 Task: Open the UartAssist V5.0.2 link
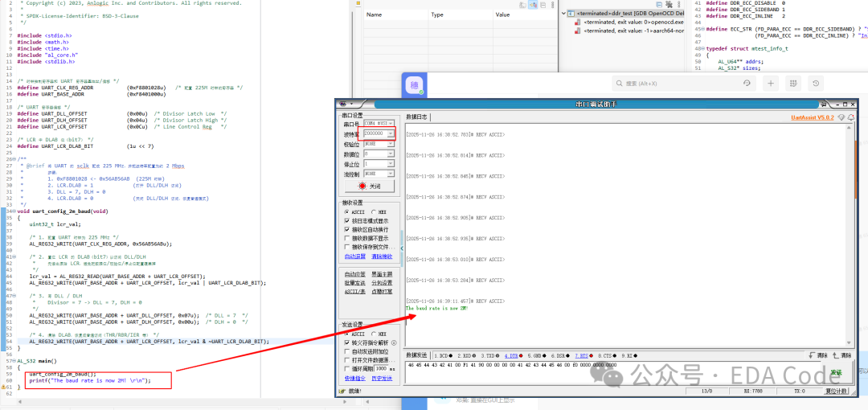point(813,117)
